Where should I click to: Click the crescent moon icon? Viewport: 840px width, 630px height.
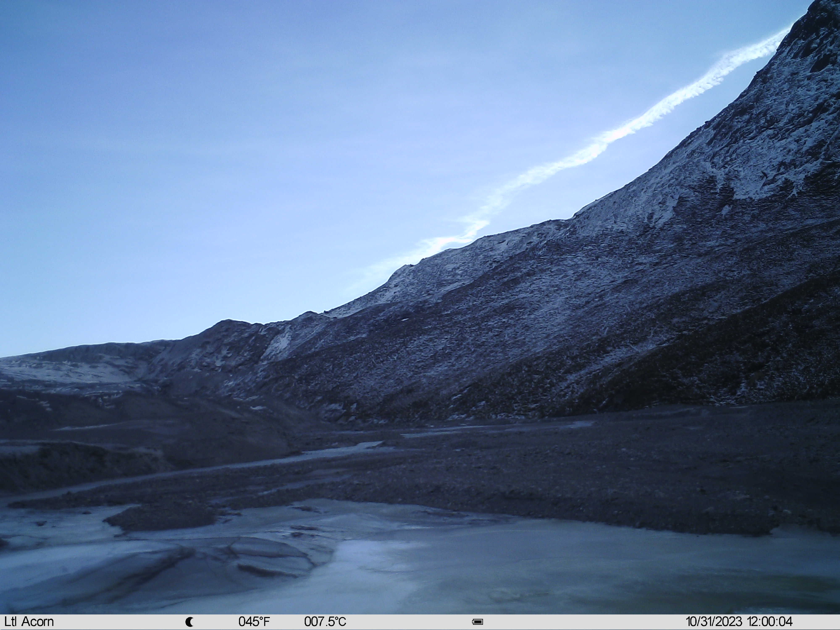tap(189, 622)
